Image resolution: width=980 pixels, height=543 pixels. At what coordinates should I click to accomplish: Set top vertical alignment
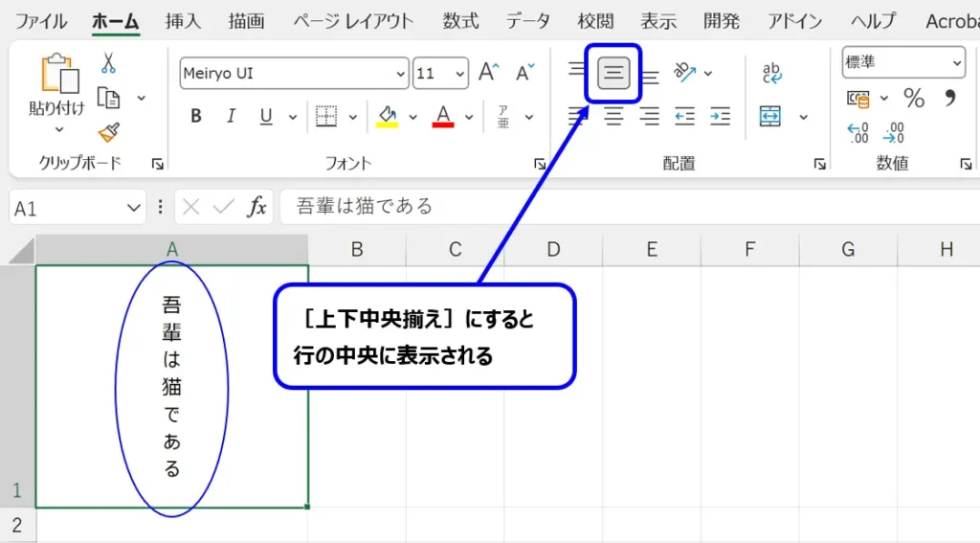tap(575, 70)
